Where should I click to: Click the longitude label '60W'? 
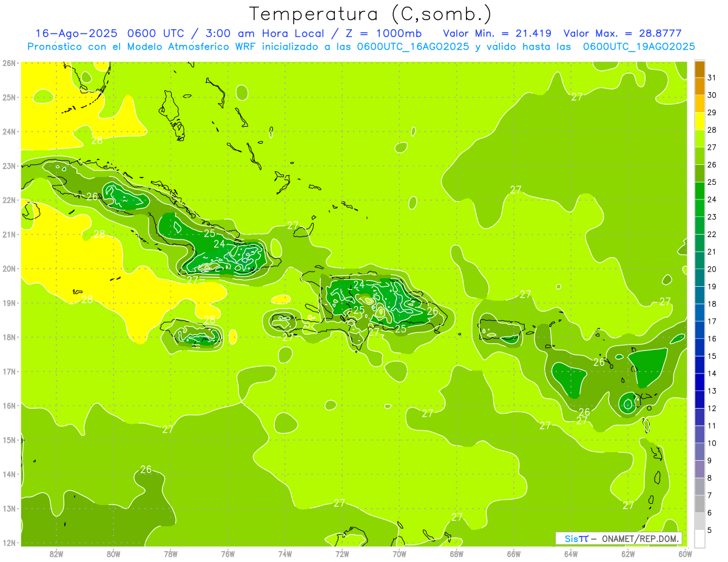[x=685, y=554]
